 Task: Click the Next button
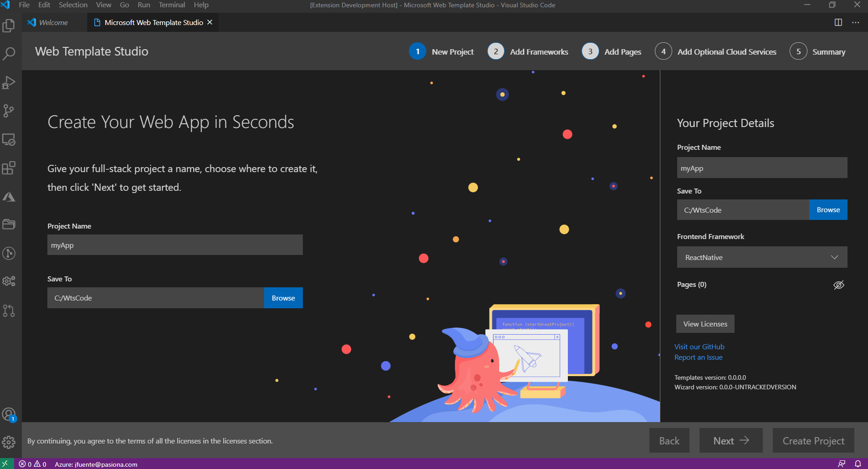coord(731,441)
